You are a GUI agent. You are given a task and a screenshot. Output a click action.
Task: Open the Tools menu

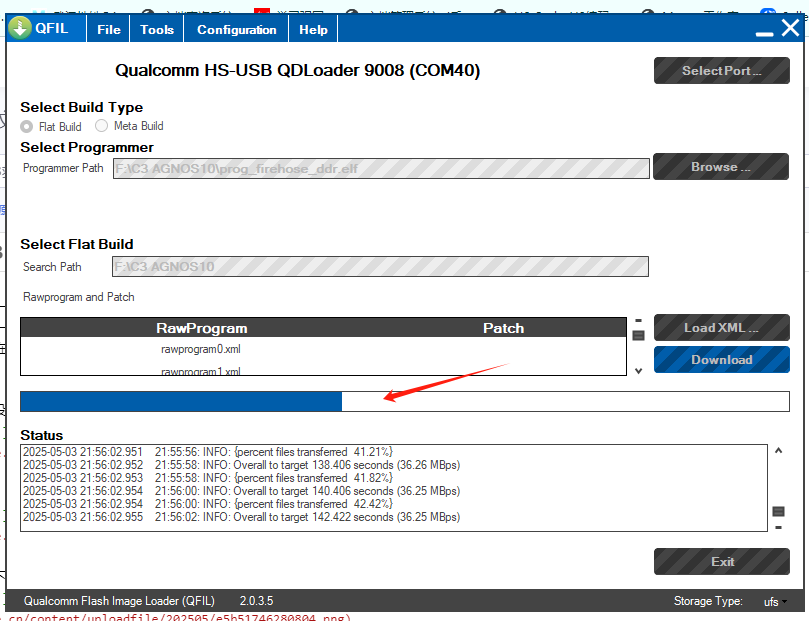[157, 29]
